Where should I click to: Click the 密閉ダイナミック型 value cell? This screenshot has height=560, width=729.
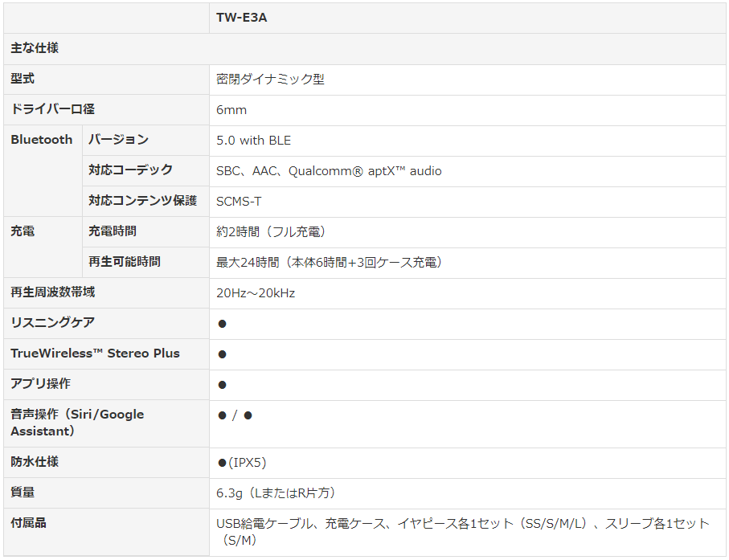(x=270, y=79)
